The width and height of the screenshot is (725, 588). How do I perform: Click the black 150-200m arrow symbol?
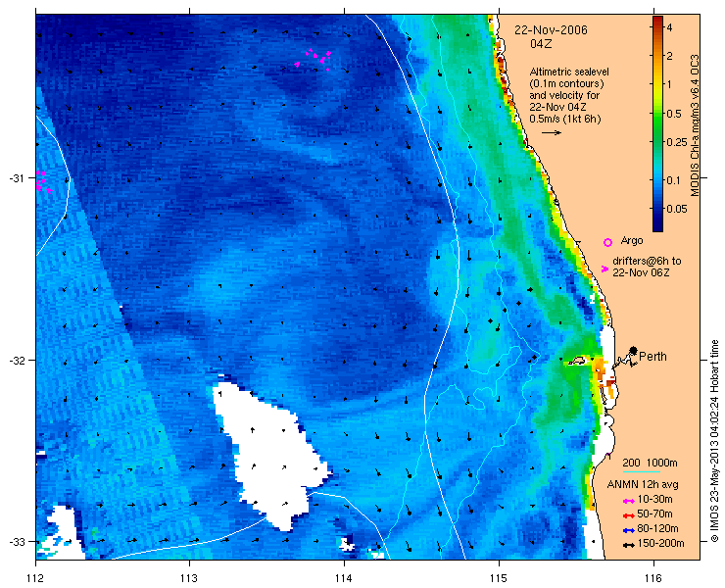(628, 545)
